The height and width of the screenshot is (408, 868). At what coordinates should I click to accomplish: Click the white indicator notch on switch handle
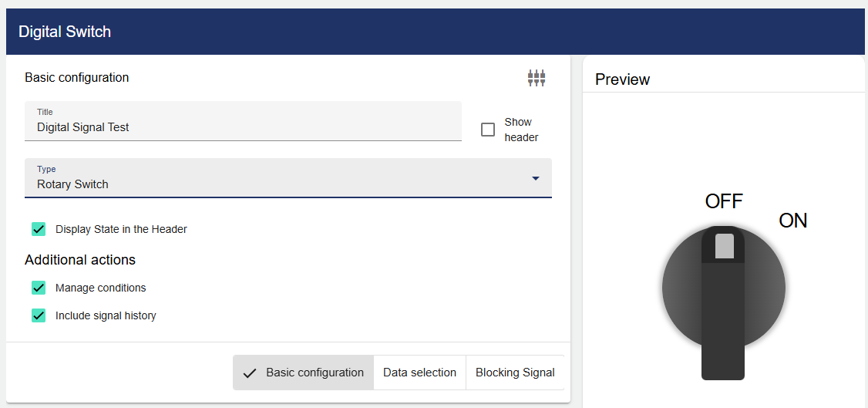(x=725, y=245)
